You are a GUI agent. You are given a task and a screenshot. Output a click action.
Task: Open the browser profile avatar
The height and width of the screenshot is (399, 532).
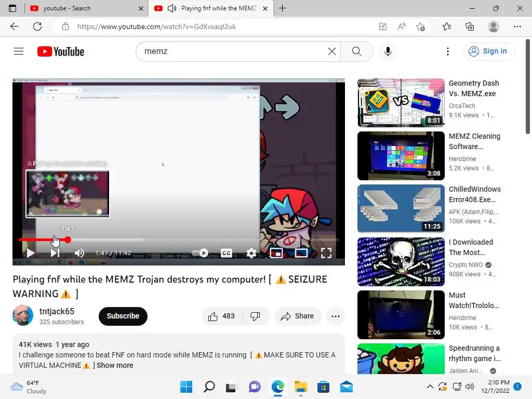pos(494,26)
